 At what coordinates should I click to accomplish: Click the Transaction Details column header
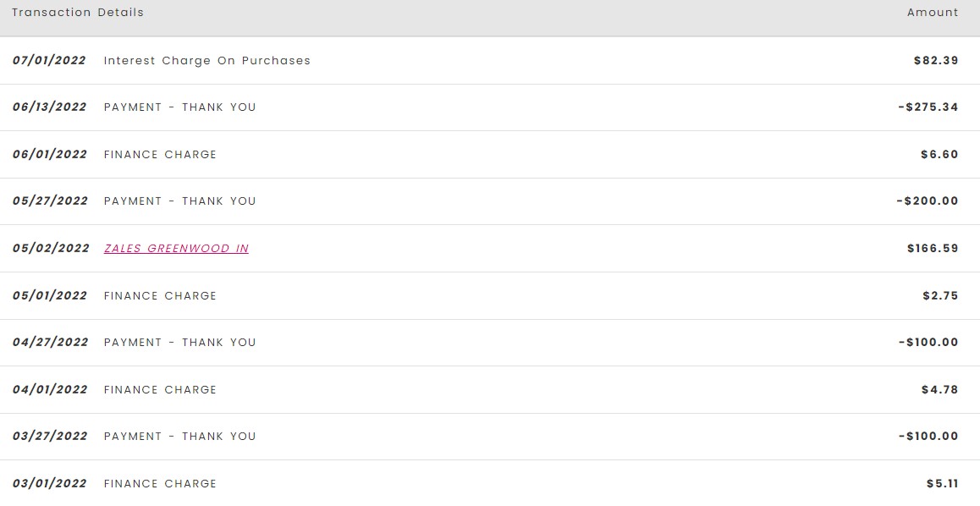(78, 13)
